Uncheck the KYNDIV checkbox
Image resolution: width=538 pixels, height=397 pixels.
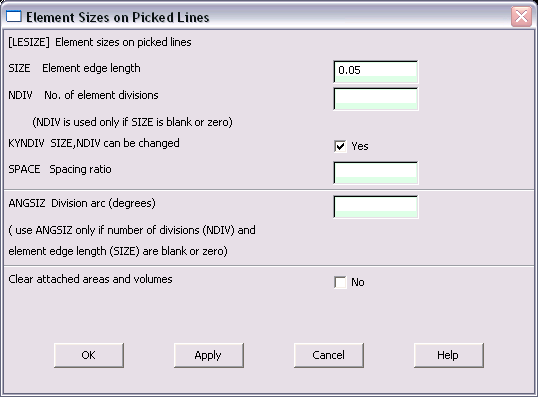pos(340,147)
